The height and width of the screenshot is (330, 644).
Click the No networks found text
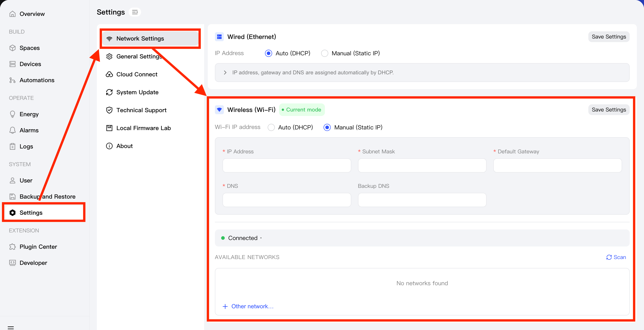point(422,283)
